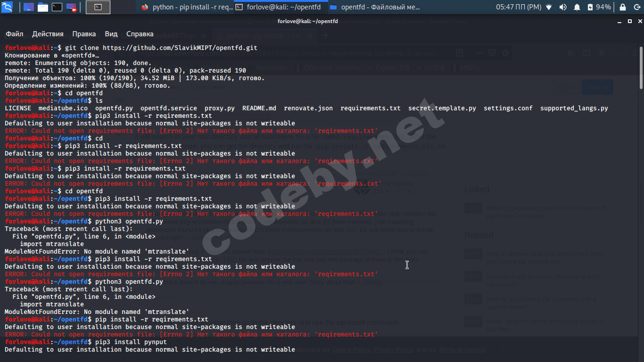Image resolution: width=644 pixels, height=362 pixels.
Task: Open the Wi-Fi network tray icon
Action: (x=549, y=7)
